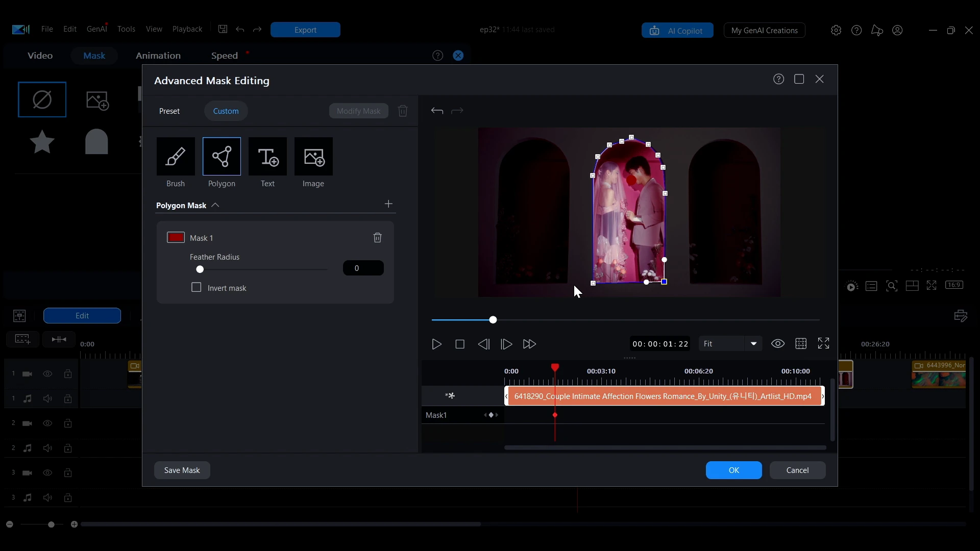Select the Image mask tool
This screenshot has height=551, width=980.
point(313,157)
